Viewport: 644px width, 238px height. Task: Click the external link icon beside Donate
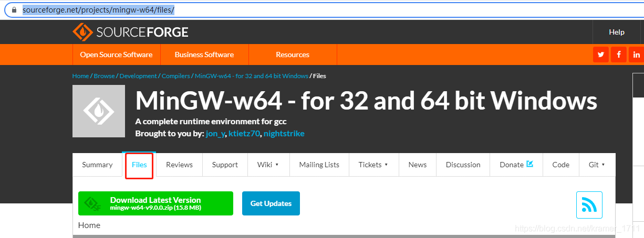(x=530, y=164)
